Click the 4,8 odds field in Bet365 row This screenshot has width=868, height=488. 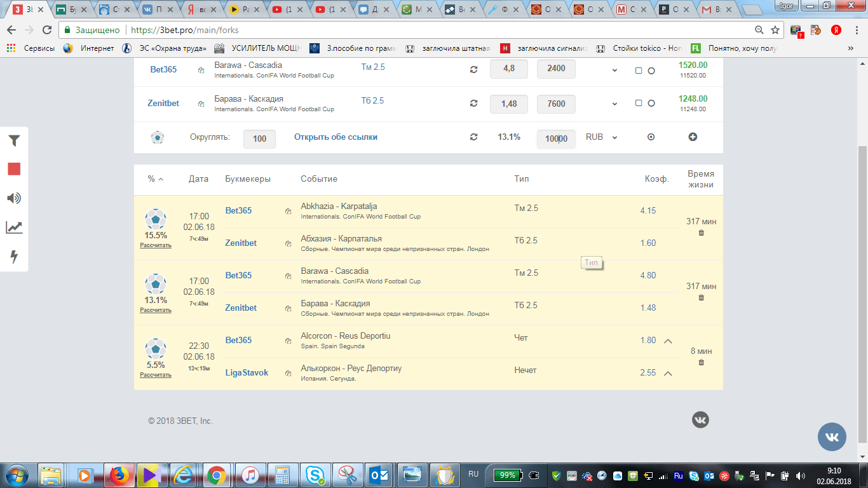coord(509,69)
